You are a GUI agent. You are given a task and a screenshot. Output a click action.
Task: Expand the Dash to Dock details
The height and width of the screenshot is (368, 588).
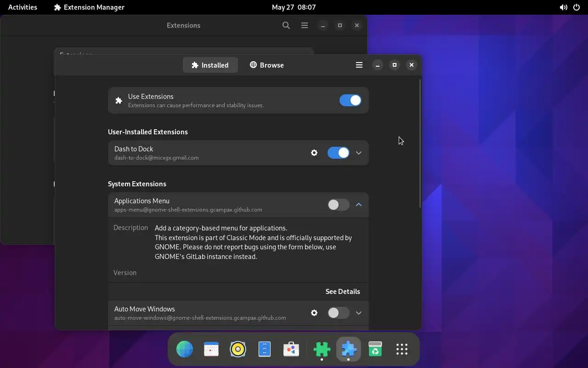359,153
